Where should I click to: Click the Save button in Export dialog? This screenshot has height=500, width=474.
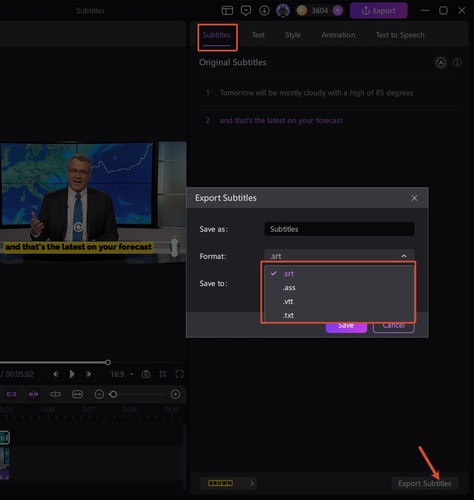[x=346, y=326]
